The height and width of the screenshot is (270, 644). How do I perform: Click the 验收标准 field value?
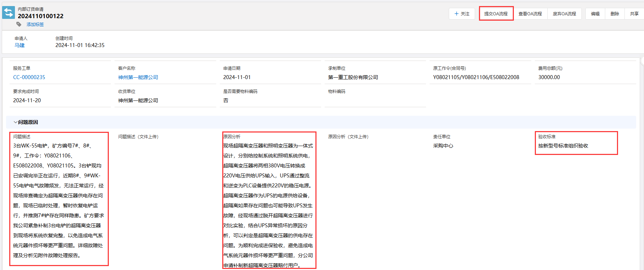click(563, 146)
